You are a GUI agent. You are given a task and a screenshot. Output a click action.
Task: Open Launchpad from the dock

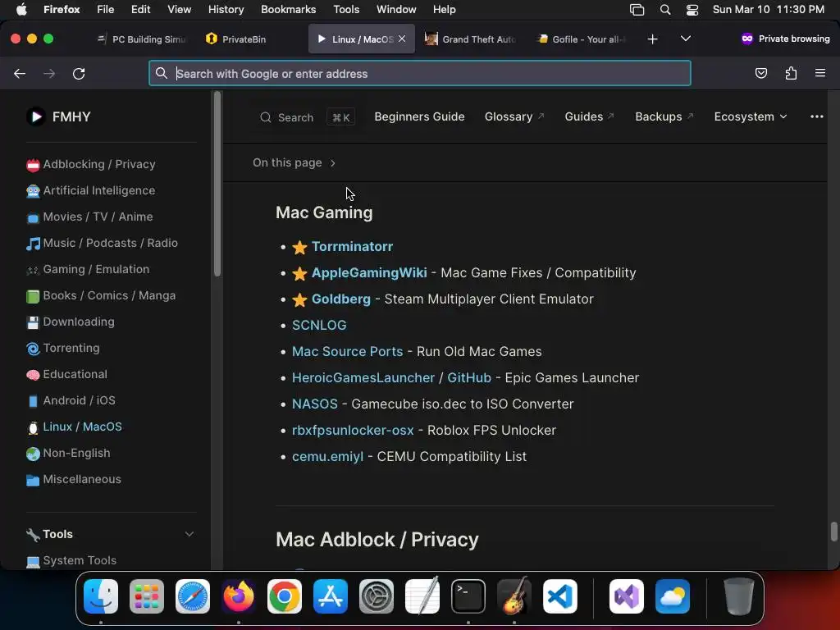pos(147,596)
